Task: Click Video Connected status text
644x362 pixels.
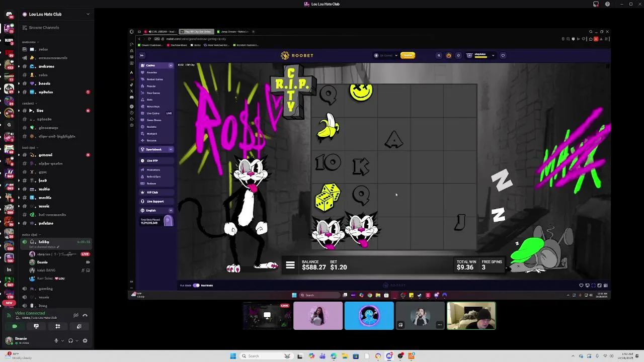Action: point(30,313)
